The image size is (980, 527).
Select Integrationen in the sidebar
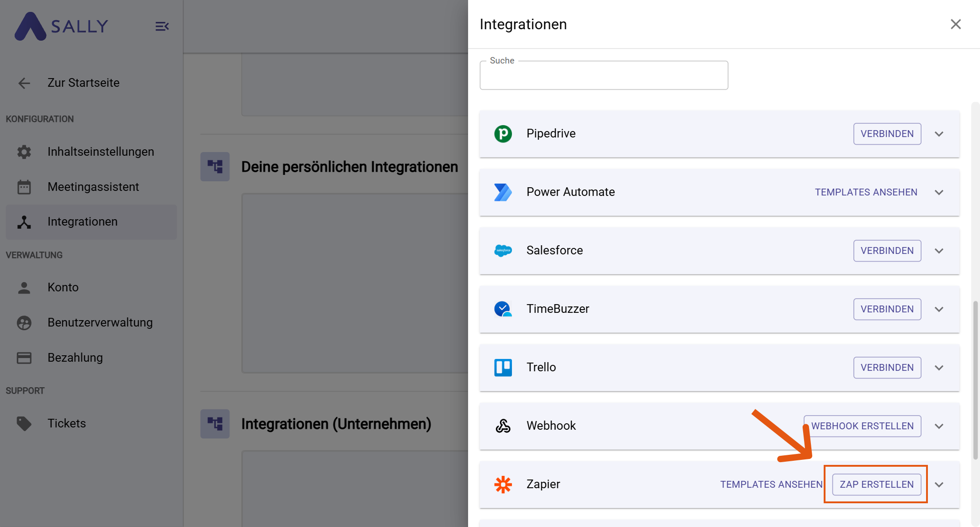pyautogui.click(x=91, y=222)
